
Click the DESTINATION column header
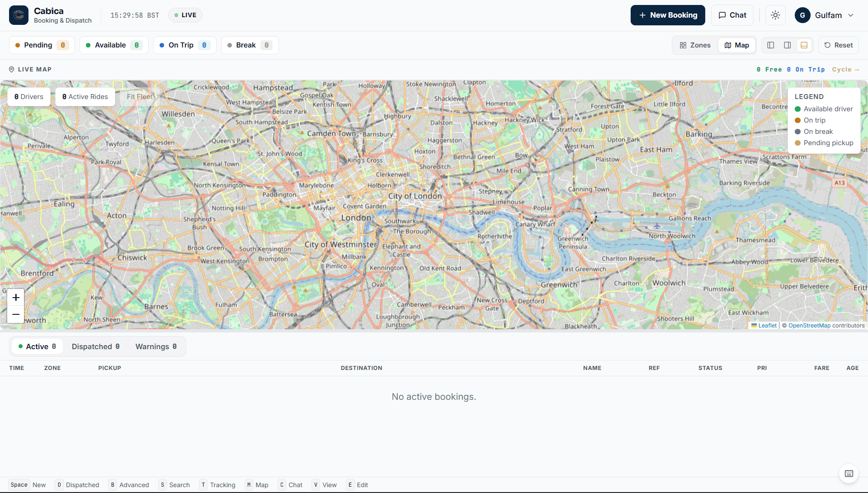[x=362, y=368]
